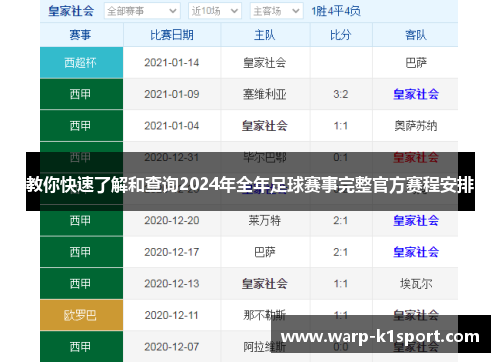Open 皇家社会 away link on 2021-01-09
Screen dimensions: 500x362
[x=416, y=94]
